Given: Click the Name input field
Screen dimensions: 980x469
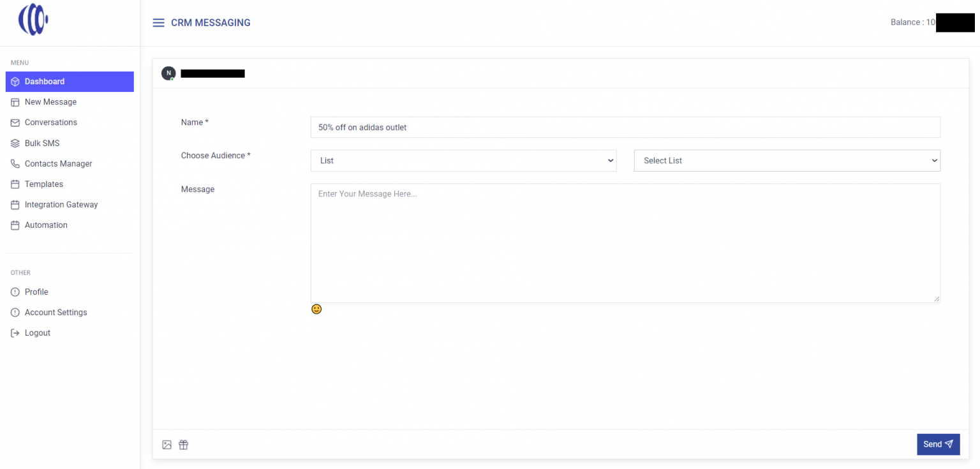Looking at the screenshot, I should pyautogui.click(x=625, y=127).
